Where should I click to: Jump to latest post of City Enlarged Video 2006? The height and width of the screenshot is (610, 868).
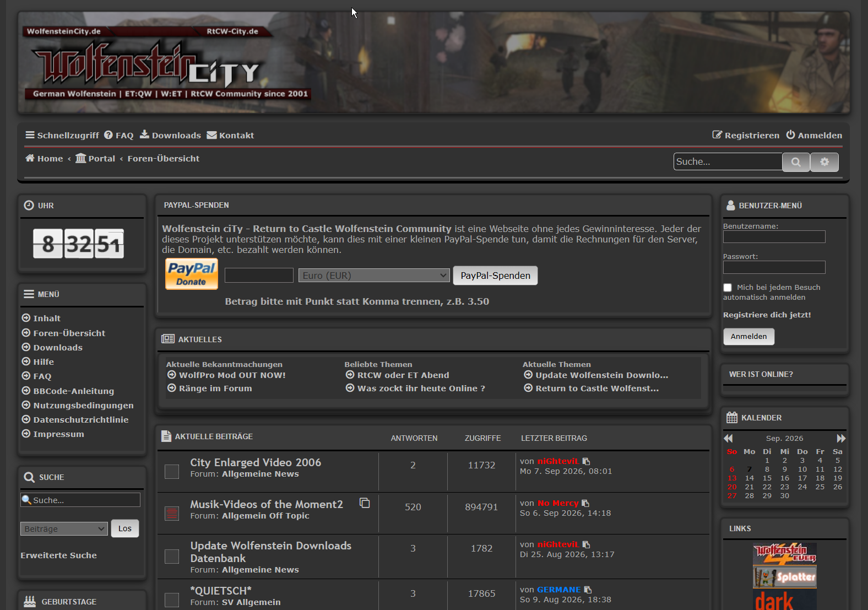586,461
